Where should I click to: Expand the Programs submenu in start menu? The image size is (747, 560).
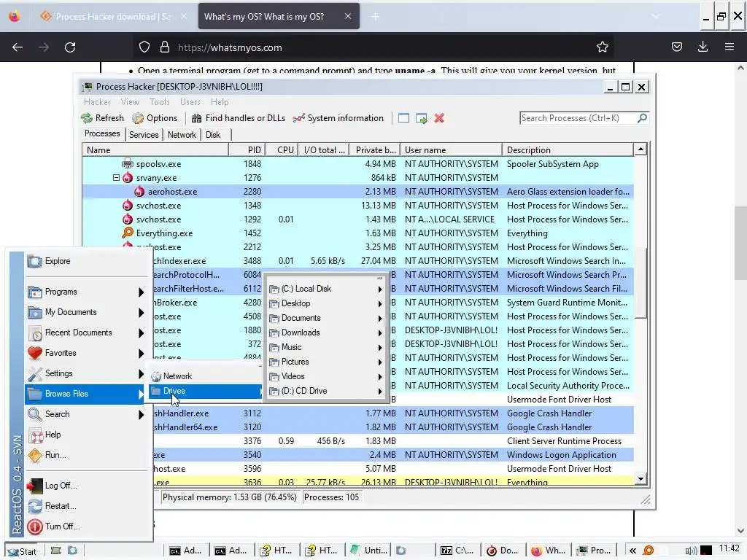86,292
